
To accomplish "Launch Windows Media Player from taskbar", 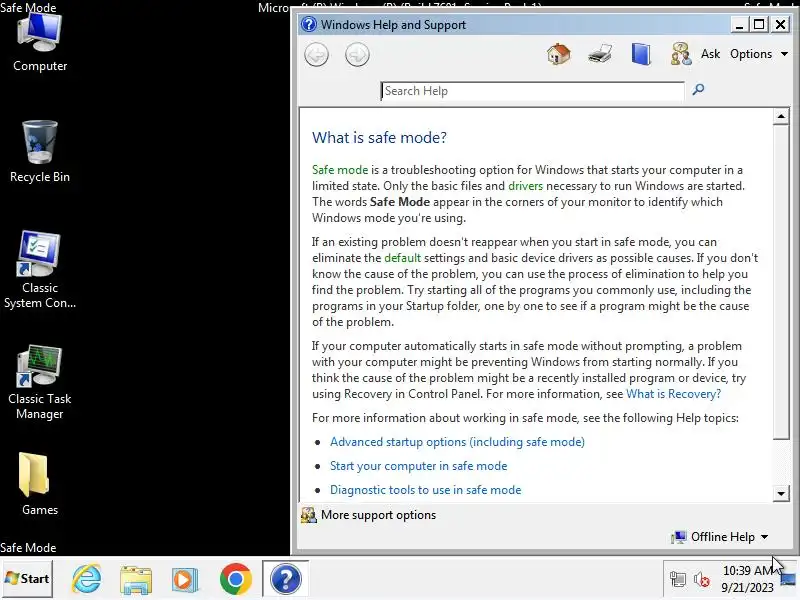I will pyautogui.click(x=185, y=580).
